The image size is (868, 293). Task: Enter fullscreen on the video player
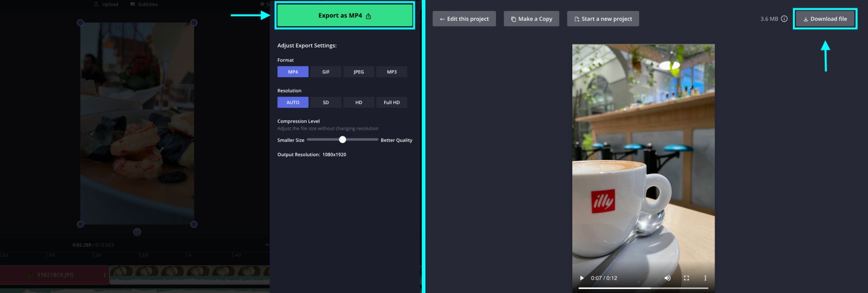tap(686, 278)
